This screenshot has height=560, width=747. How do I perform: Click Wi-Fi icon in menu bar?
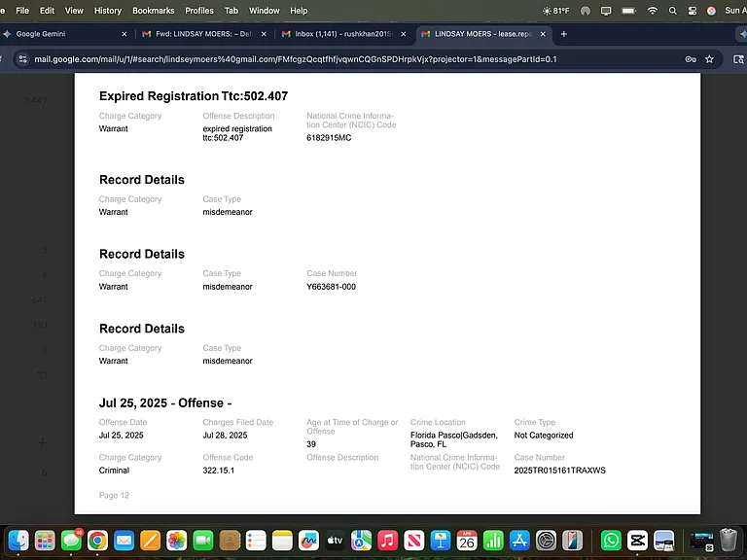[x=653, y=11]
